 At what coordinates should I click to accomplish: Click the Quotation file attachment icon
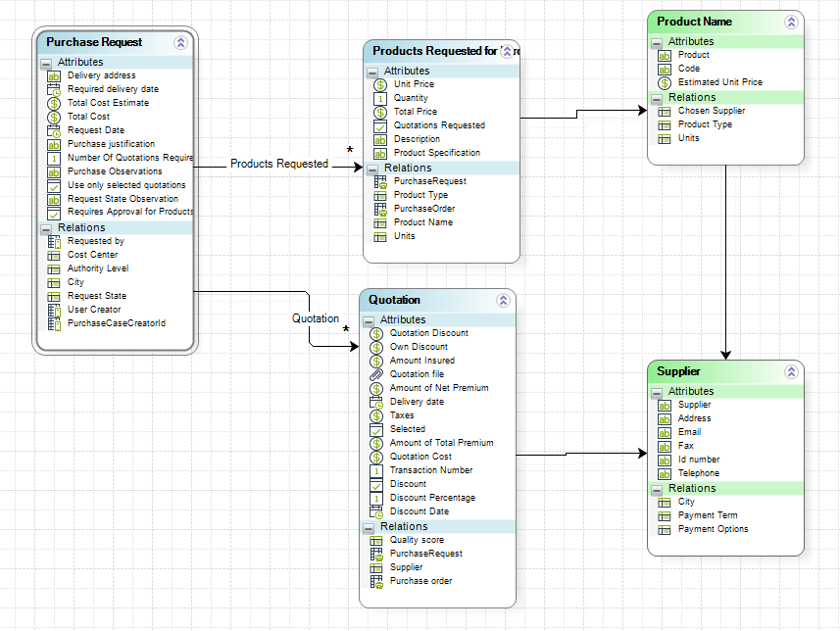coord(376,374)
